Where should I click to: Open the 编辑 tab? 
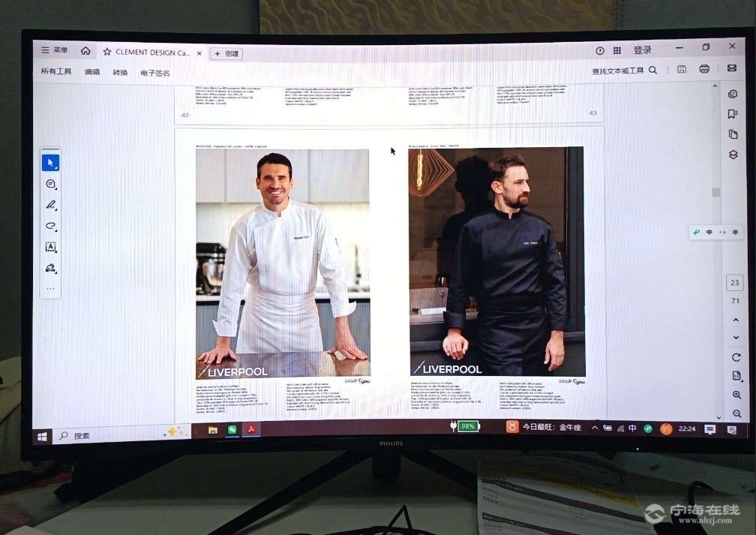[x=92, y=72]
